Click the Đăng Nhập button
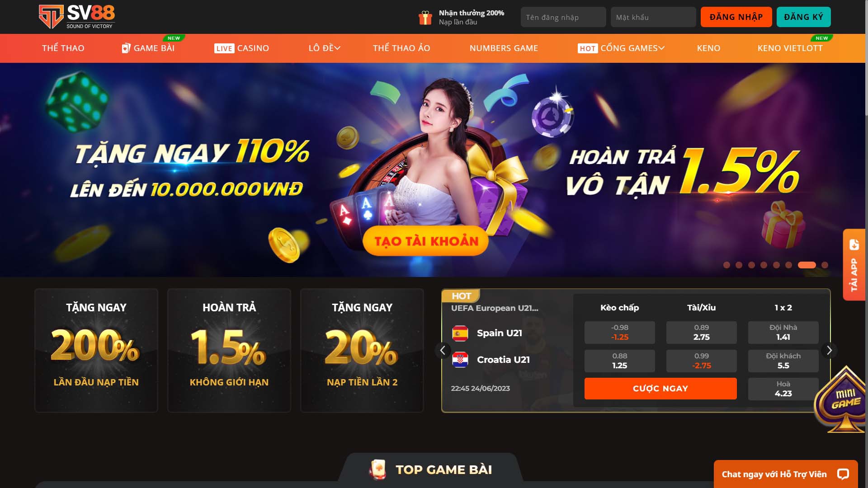Viewport: 868px width, 488px height. click(736, 17)
